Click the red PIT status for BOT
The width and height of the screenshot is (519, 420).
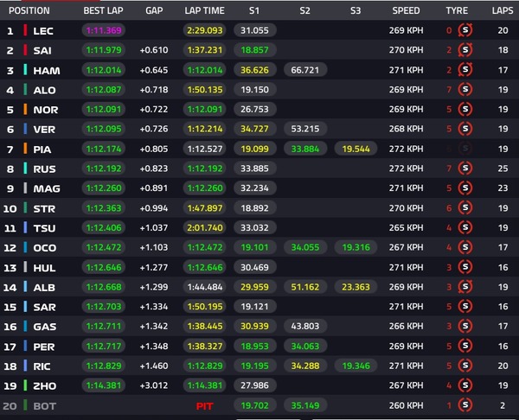[204, 406]
